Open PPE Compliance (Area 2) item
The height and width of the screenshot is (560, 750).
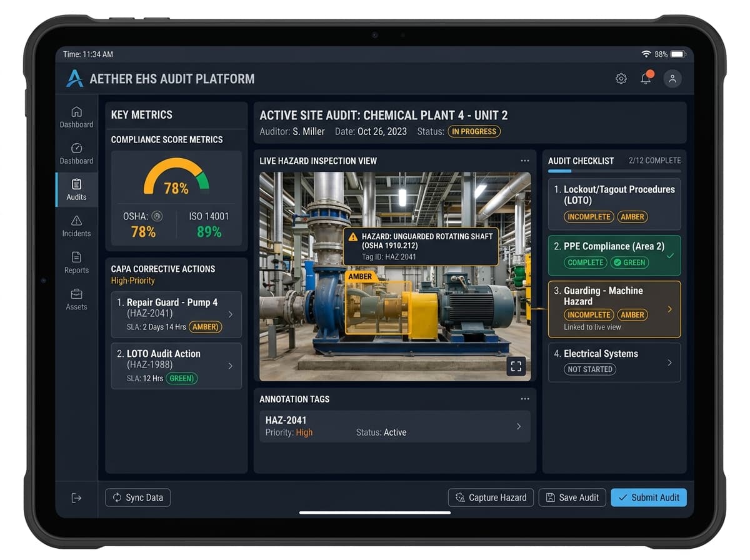(614, 255)
